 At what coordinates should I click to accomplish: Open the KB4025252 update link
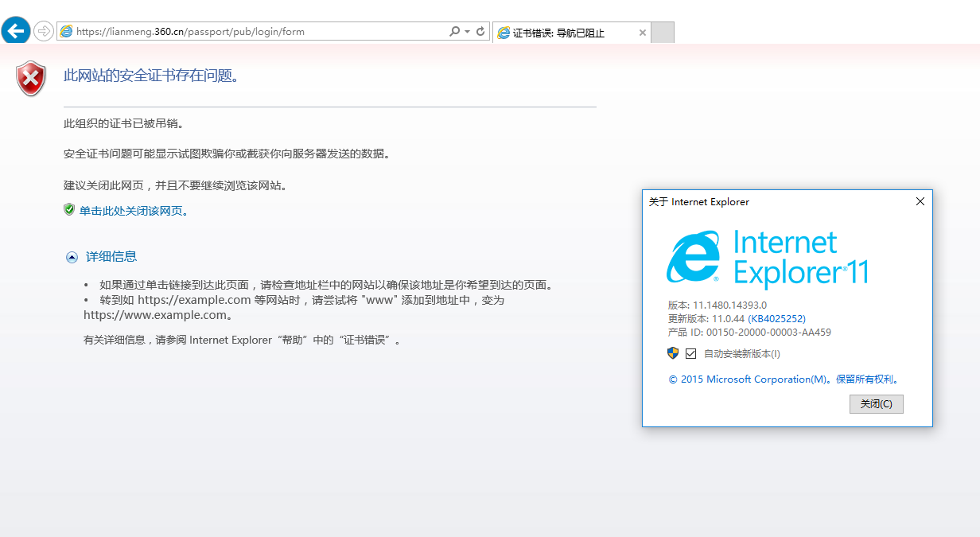pos(776,318)
